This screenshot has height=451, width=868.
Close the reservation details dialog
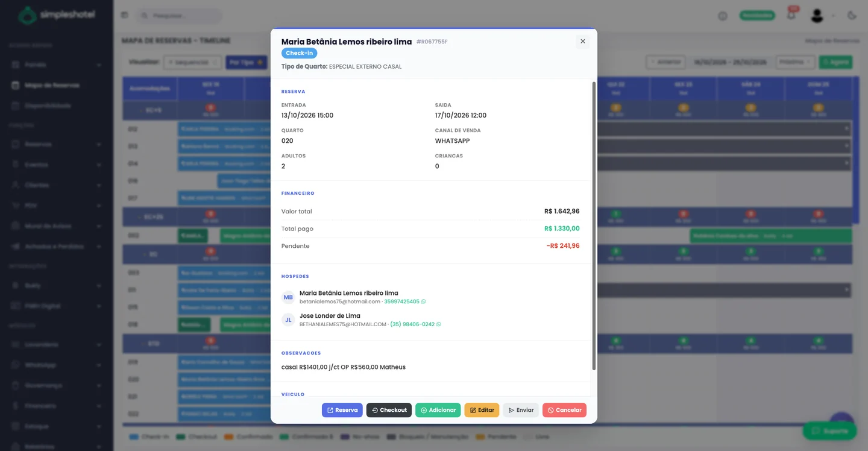point(582,42)
